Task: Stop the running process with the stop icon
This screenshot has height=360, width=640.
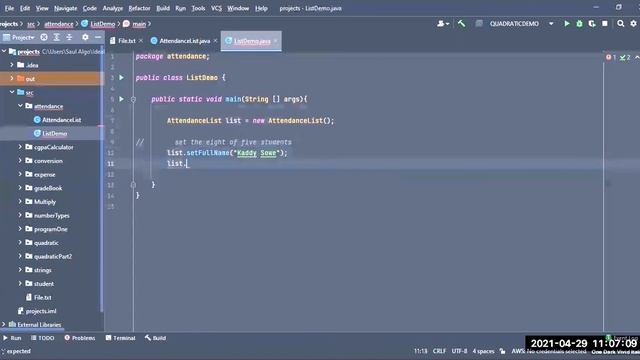Action: coord(605,24)
